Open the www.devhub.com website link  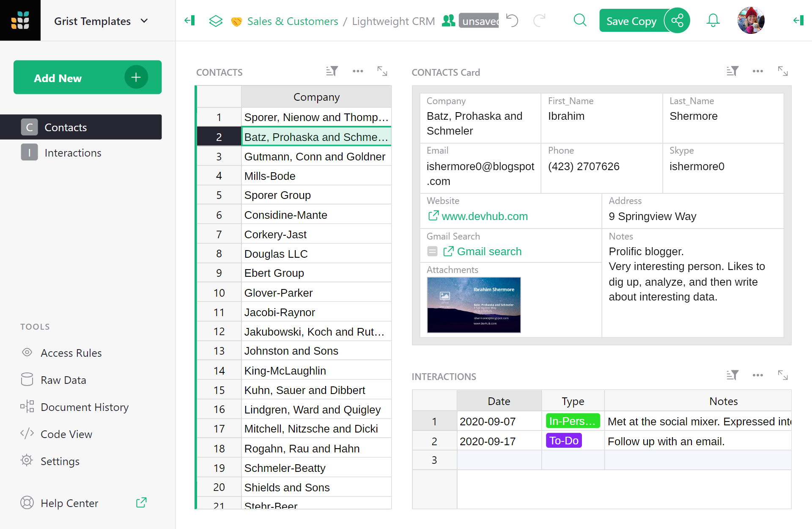coord(485,216)
